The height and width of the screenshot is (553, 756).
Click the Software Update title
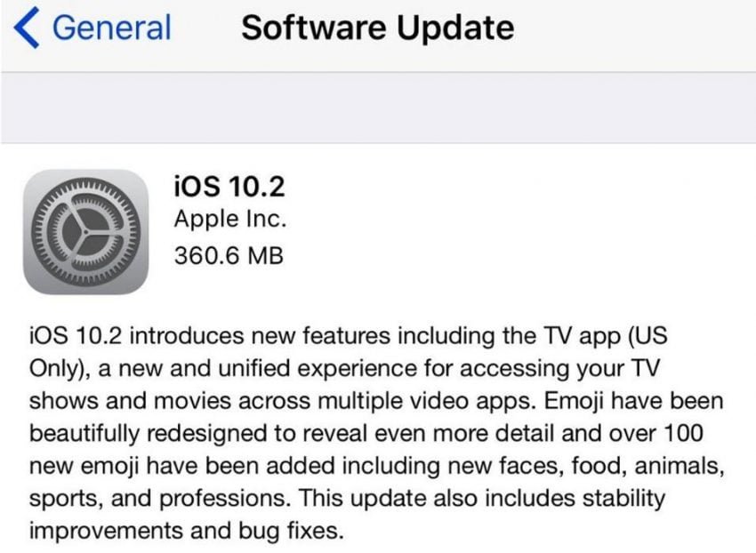pyautogui.click(x=377, y=28)
